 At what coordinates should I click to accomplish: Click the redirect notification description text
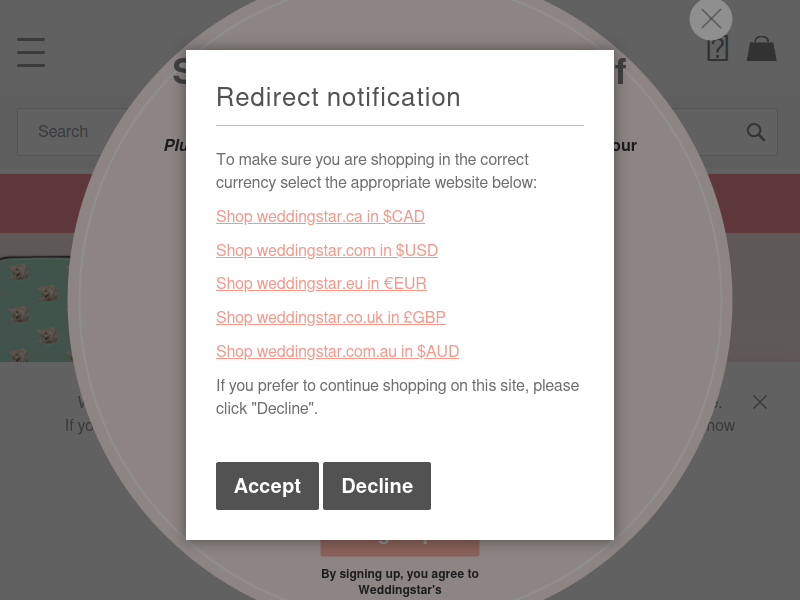pyautogui.click(x=377, y=171)
